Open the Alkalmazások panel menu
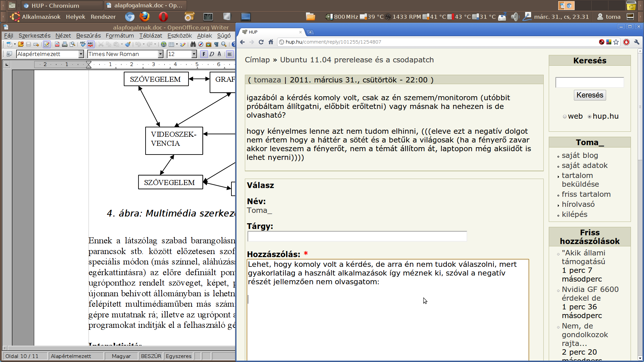644x362 pixels. pos(41,17)
